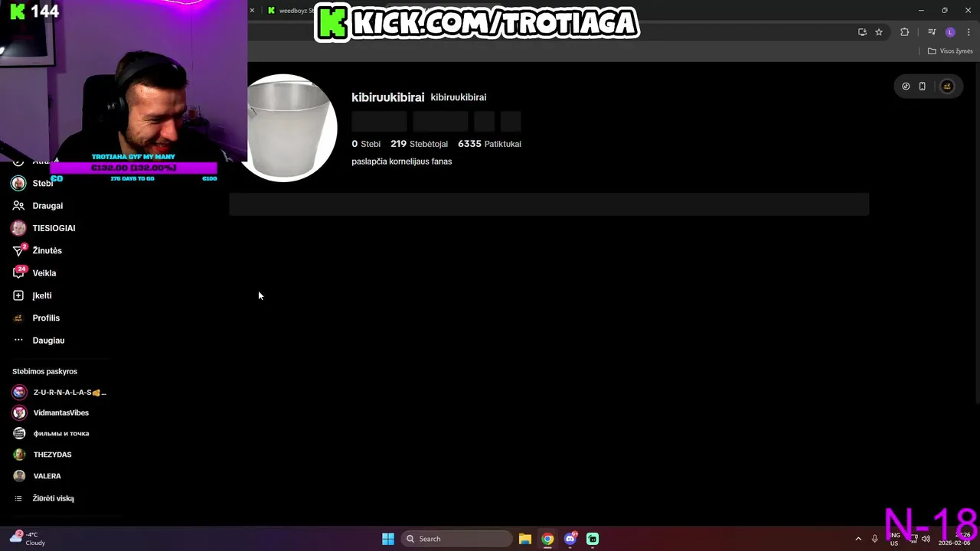
Task: Bookmark this page with the star icon
Action: [x=879, y=32]
